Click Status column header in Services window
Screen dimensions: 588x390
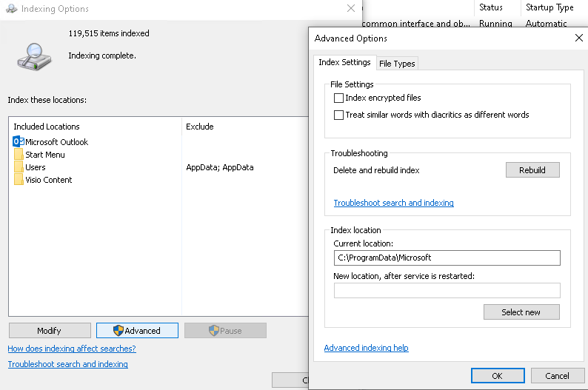(x=490, y=7)
